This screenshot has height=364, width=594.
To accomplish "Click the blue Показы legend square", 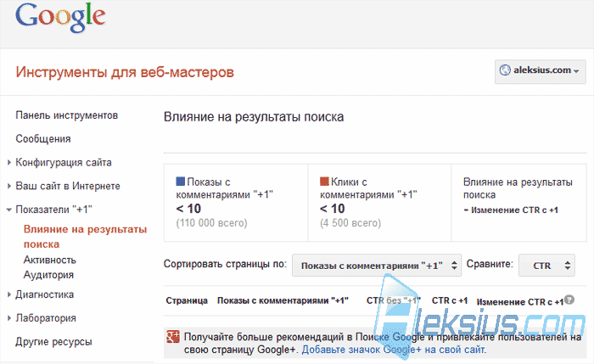I will click(x=180, y=182).
